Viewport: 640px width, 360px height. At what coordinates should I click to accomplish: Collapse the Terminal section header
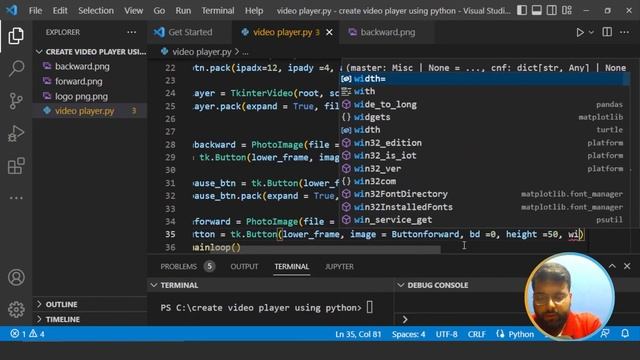(270, 285)
